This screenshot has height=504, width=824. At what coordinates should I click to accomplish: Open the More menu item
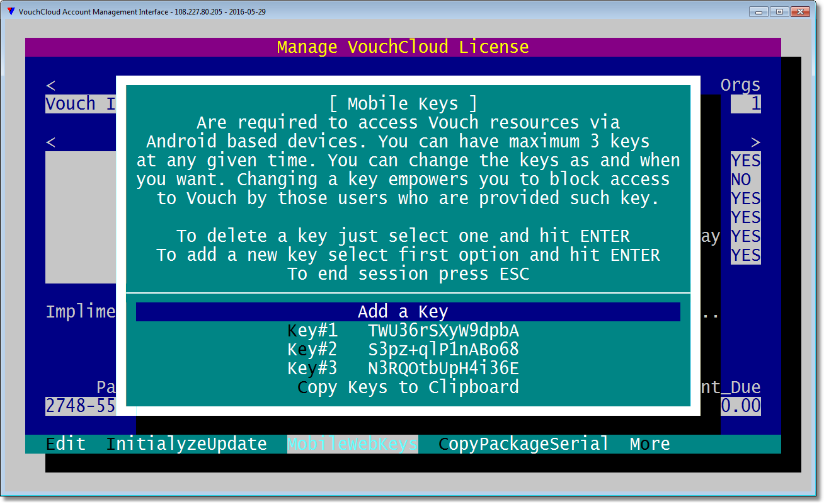650,444
